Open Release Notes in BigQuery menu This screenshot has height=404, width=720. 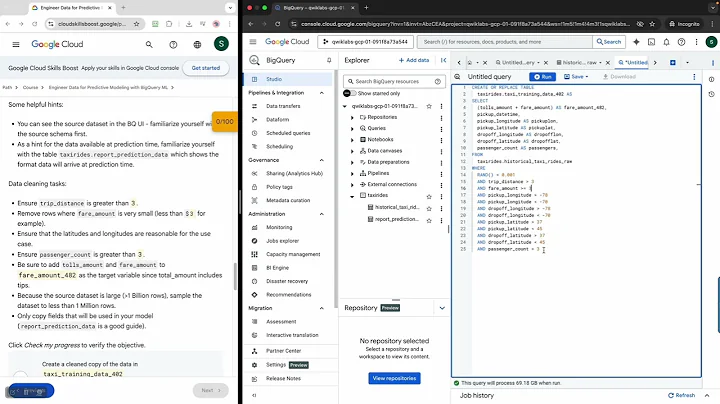tap(283, 379)
